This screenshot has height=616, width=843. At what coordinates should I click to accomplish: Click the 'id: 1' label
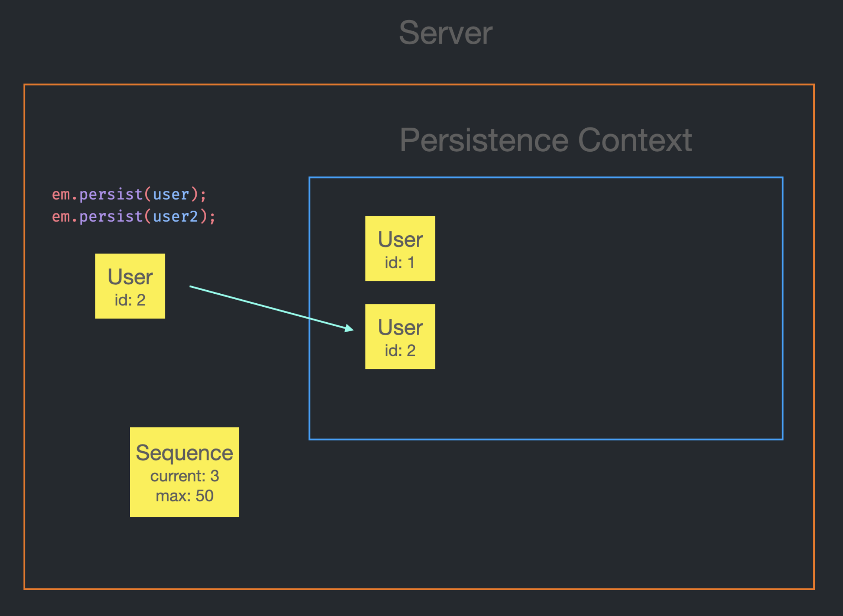[400, 262]
